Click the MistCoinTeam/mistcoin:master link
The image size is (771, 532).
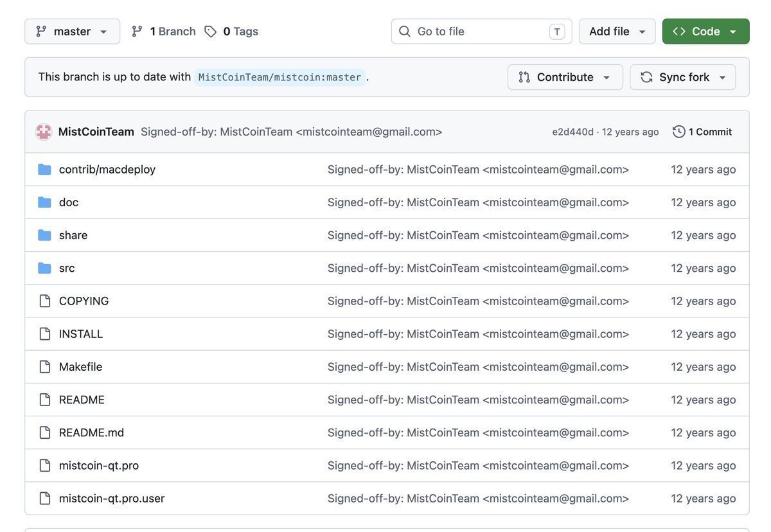(x=280, y=77)
